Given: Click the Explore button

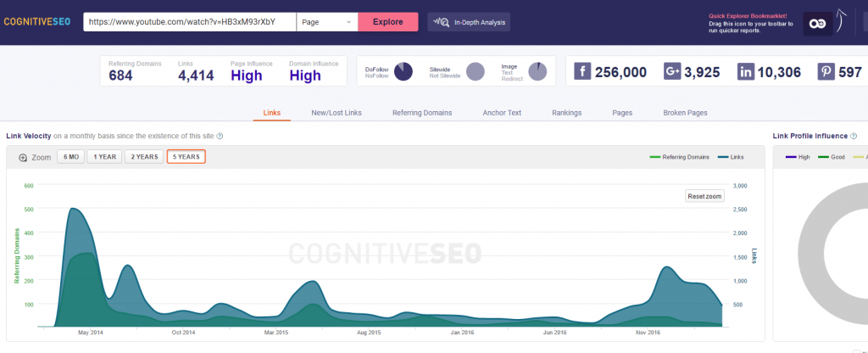Looking at the screenshot, I should [x=388, y=22].
